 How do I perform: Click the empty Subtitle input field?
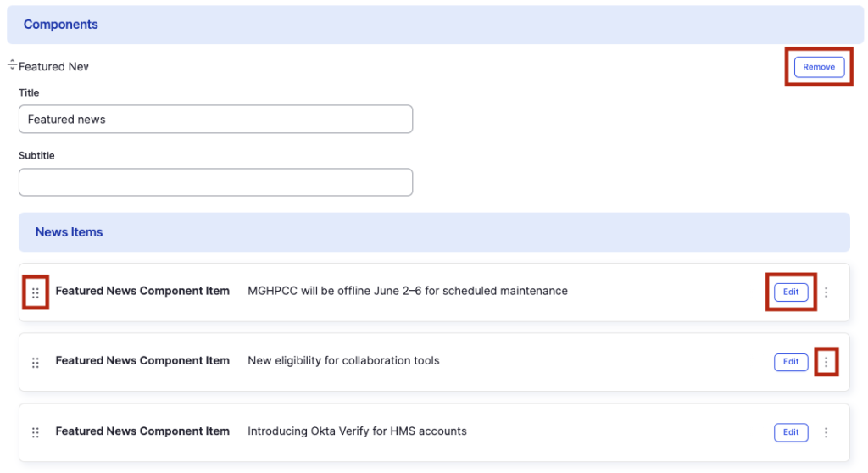point(215,182)
